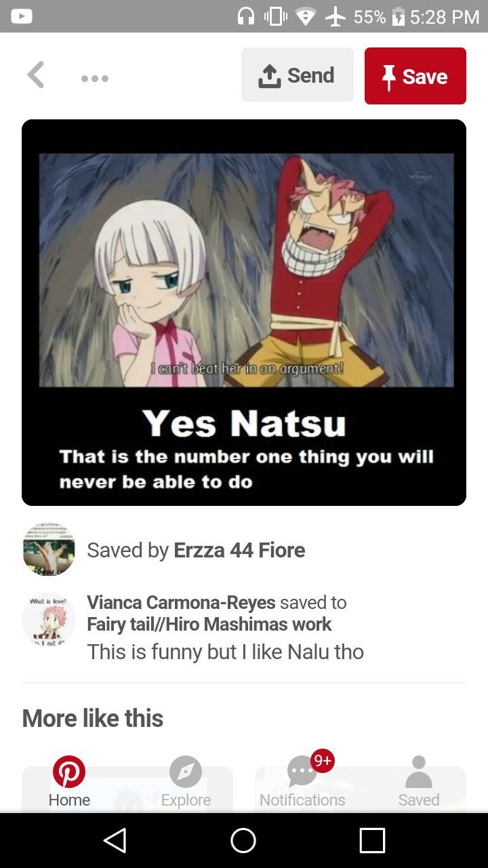
Task: Open Vianca Carmona-Reyes's profile picture
Action: click(x=49, y=619)
